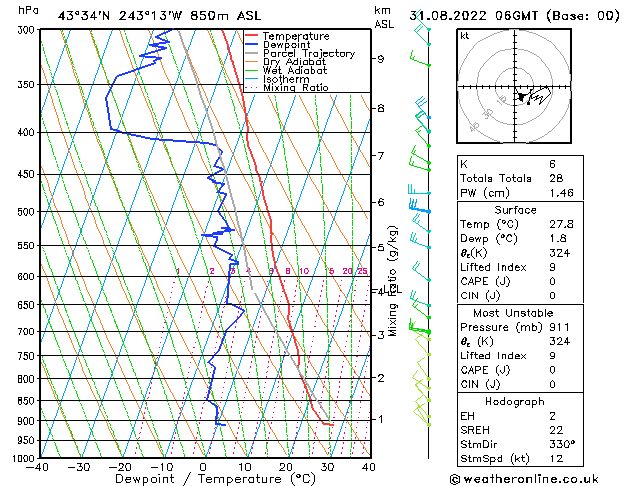Click the 'CIN (J)' row under Most Unstable
Viewport: 629px width, 486px height.
point(520,384)
